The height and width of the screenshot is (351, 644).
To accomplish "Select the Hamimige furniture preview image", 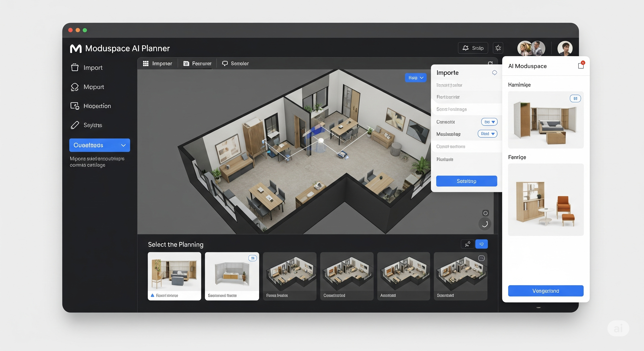I will click(x=546, y=120).
